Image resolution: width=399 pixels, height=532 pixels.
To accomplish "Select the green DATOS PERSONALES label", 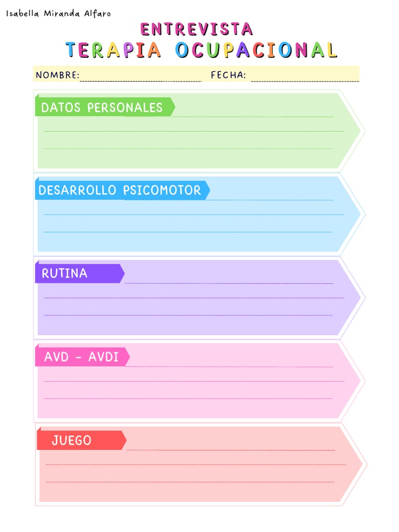I will (102, 108).
